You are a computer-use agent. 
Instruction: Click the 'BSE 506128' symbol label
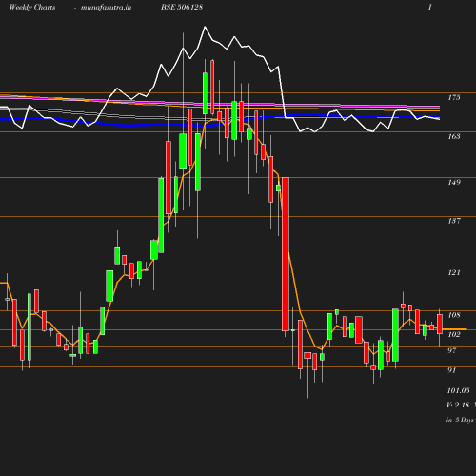182,7
